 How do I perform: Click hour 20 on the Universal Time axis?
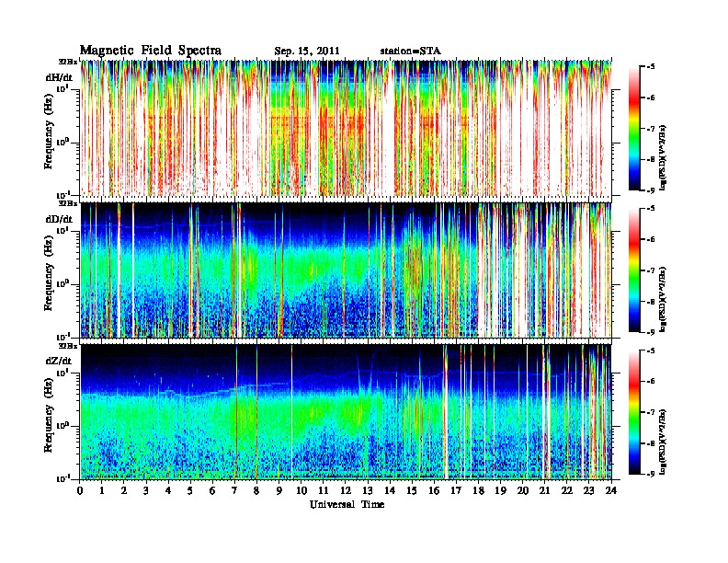point(523,490)
